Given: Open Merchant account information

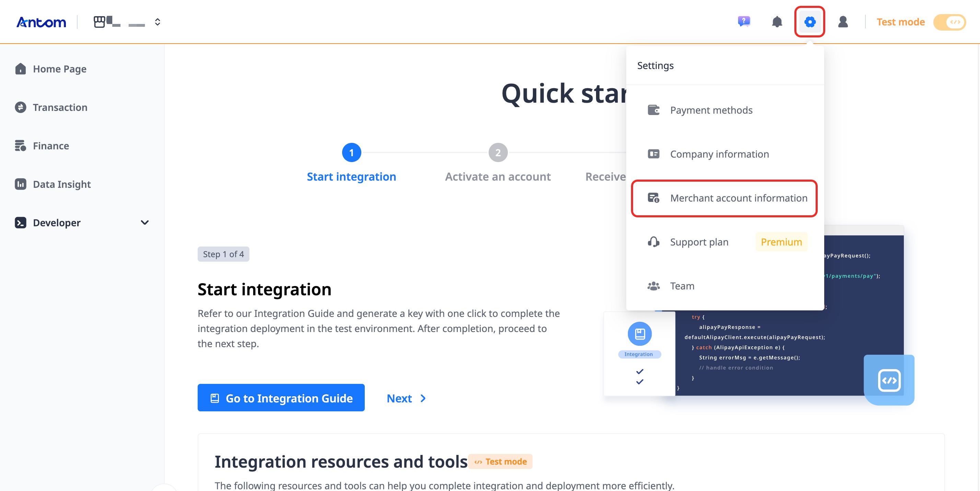Looking at the screenshot, I should tap(738, 198).
